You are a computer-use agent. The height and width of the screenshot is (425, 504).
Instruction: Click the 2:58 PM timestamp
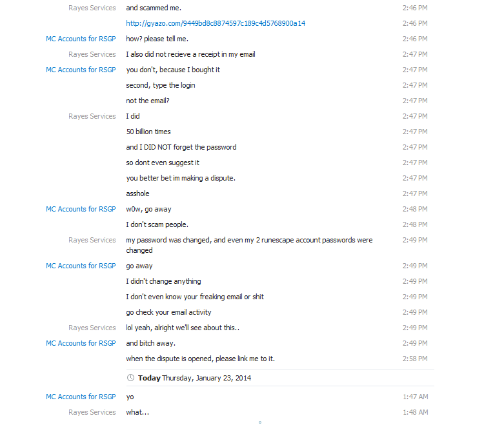tap(415, 359)
